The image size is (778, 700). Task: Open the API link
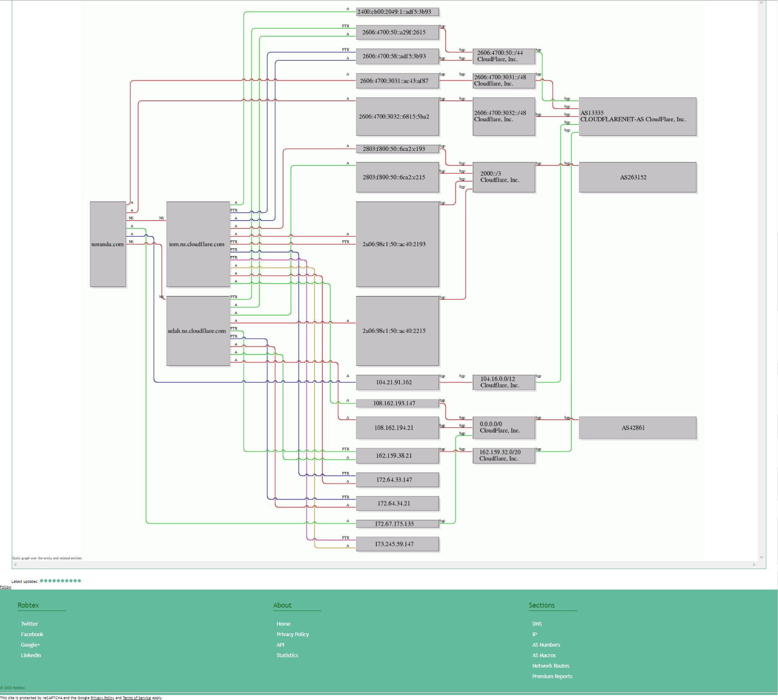(280, 645)
